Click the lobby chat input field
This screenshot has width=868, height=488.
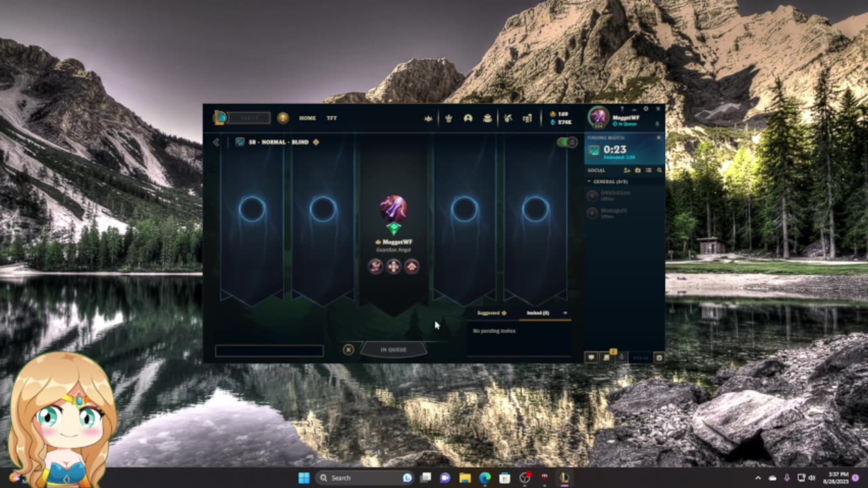269,350
